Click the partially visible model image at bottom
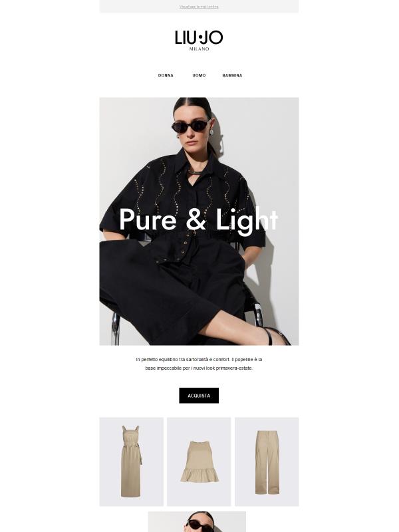This screenshot has height=532, width=399. pyautogui.click(x=197, y=522)
